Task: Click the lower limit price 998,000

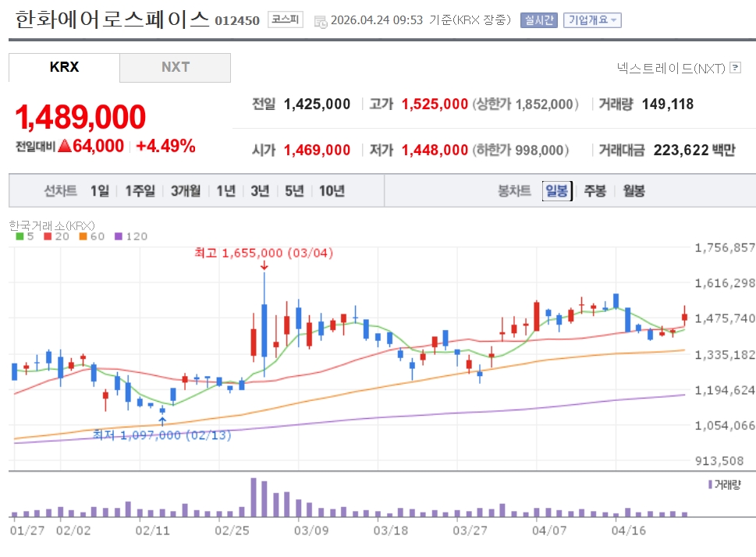Action: click(539, 150)
